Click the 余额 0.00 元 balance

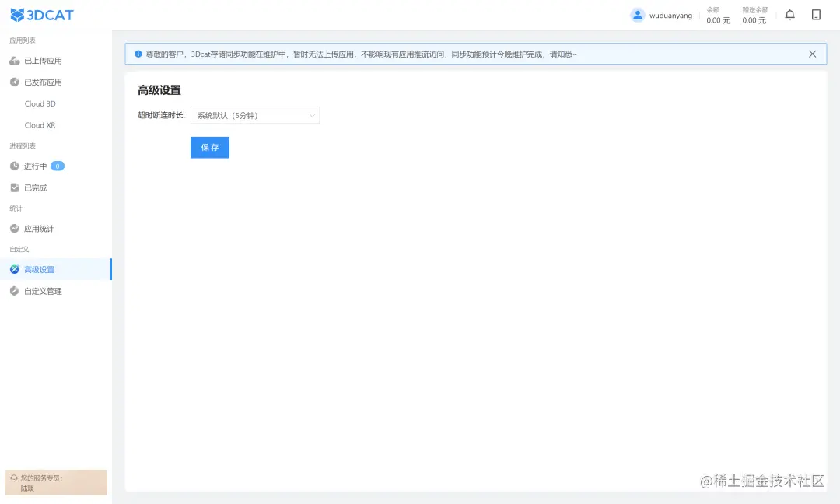[718, 16]
